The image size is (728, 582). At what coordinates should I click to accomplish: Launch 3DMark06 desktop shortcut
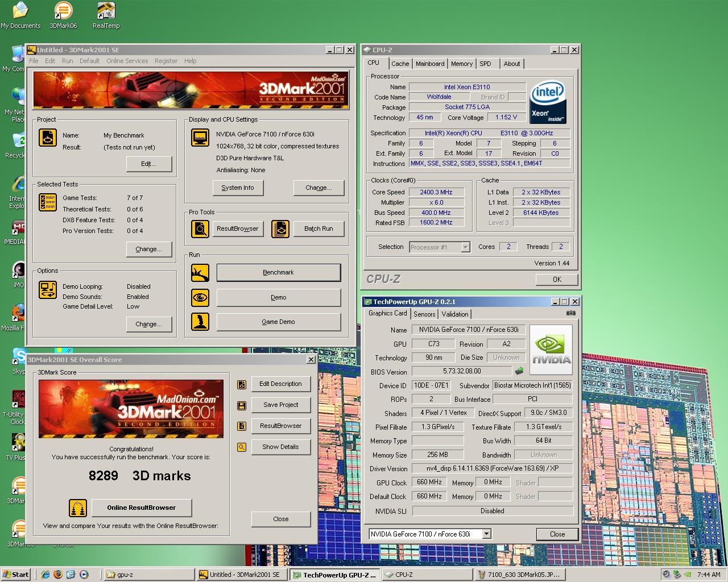[63, 15]
